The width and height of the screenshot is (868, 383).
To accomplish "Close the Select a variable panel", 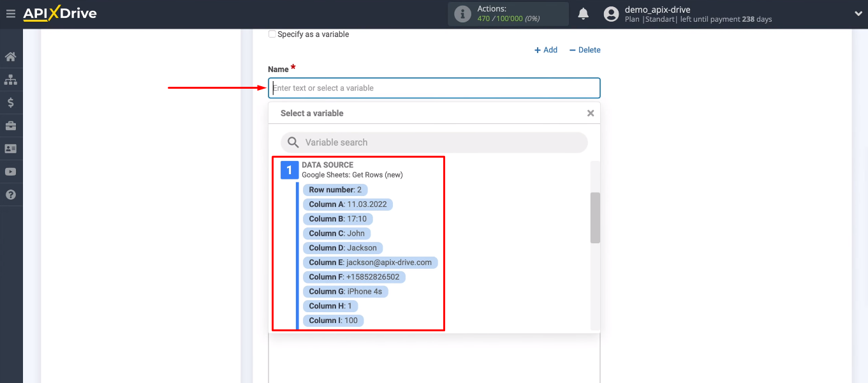I will point(590,113).
